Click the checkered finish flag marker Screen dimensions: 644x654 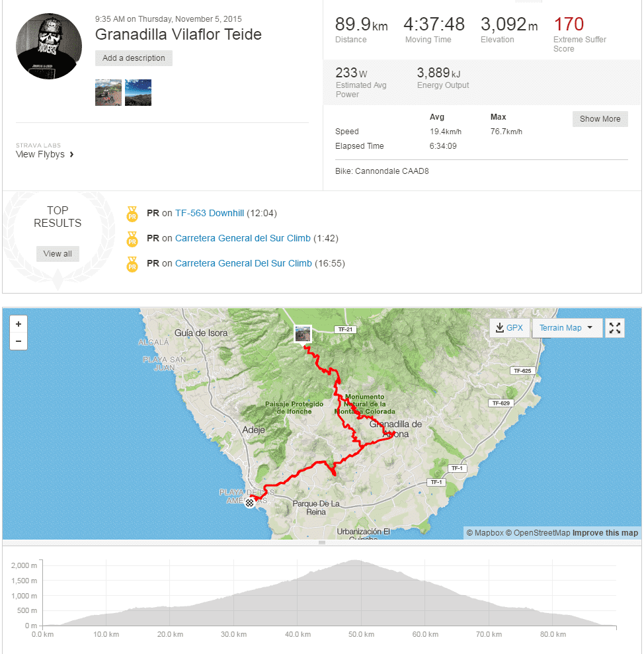click(249, 503)
